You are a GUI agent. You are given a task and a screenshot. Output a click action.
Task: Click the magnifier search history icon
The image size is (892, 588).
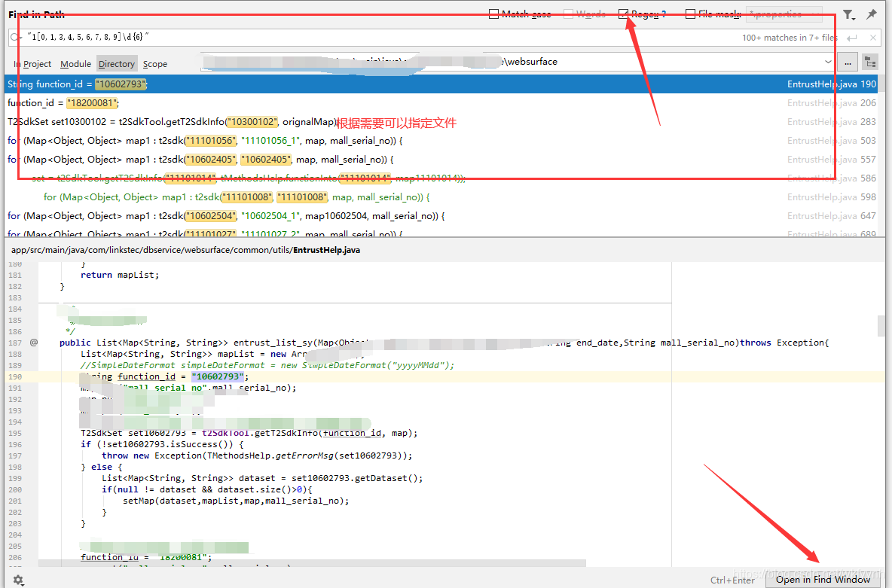[x=15, y=38]
